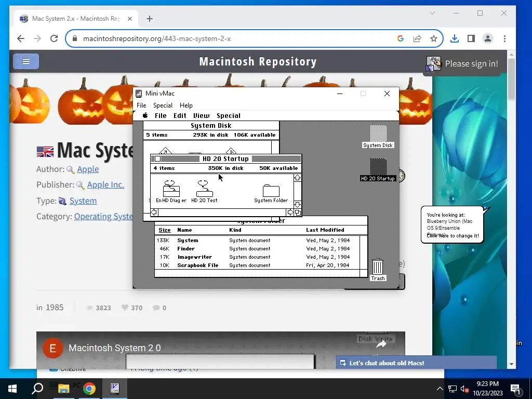532x399 pixels.
Task: Click the Operating System category link
Action: coord(103,217)
